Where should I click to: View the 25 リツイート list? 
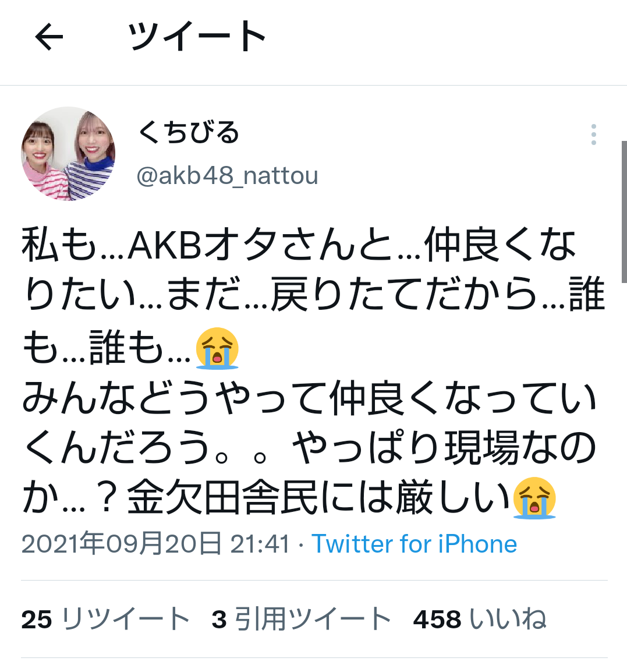click(105, 619)
